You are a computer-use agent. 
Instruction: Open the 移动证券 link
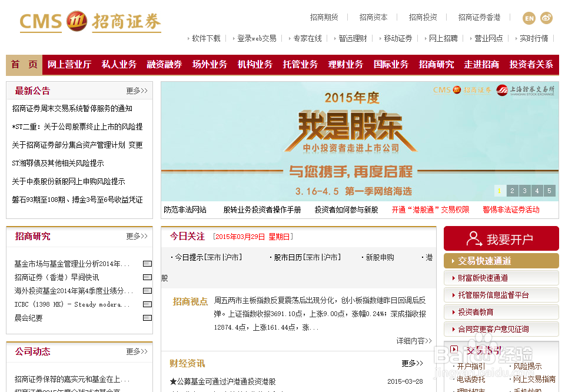pos(398,38)
